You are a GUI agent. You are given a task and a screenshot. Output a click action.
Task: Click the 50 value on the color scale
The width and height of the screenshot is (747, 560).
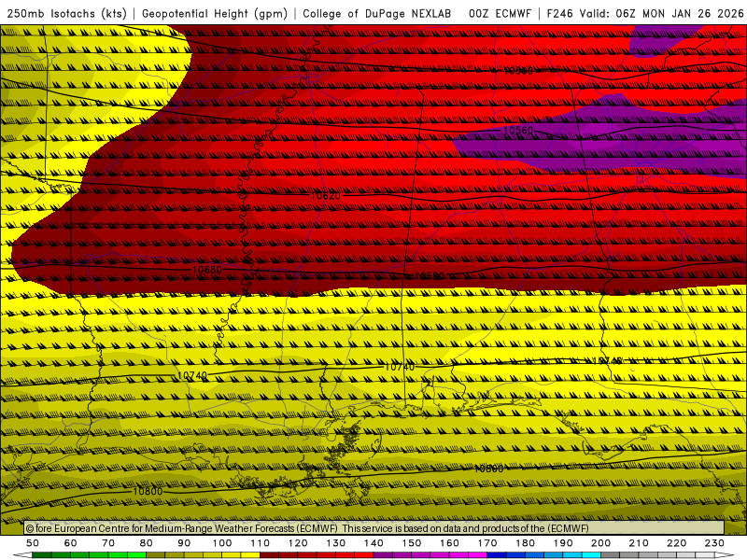pos(33,543)
